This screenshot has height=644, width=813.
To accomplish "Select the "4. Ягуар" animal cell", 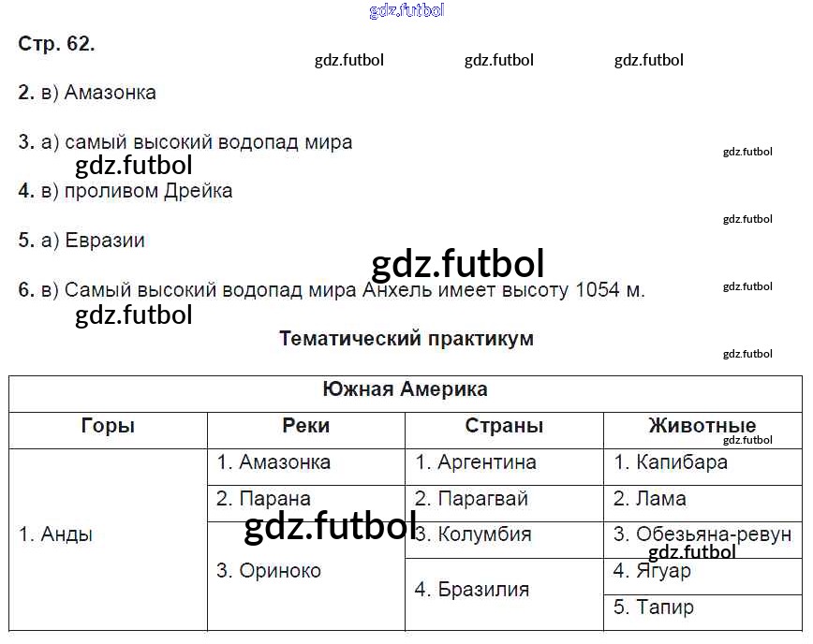I will (x=652, y=570).
